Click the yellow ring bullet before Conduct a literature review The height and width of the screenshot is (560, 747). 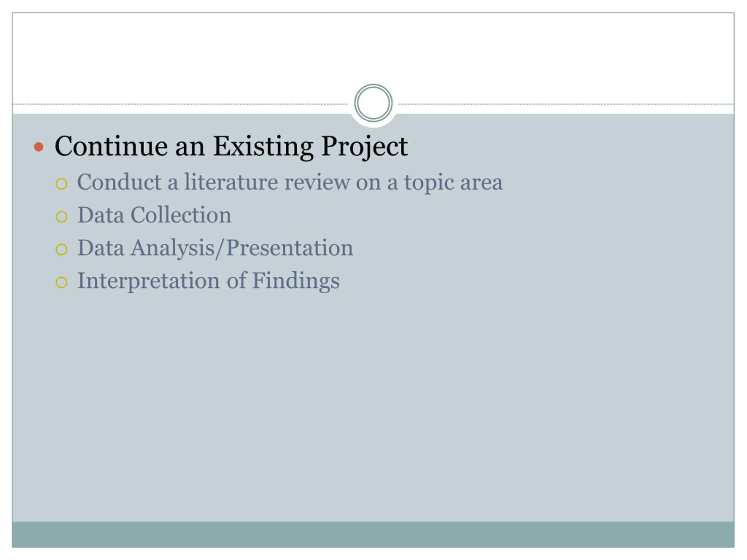[62, 184]
